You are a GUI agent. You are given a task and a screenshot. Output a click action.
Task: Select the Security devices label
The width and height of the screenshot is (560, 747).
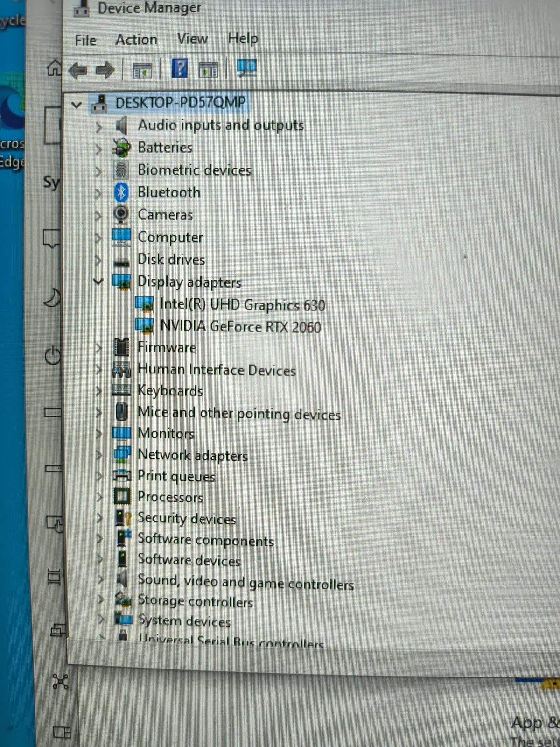click(187, 519)
